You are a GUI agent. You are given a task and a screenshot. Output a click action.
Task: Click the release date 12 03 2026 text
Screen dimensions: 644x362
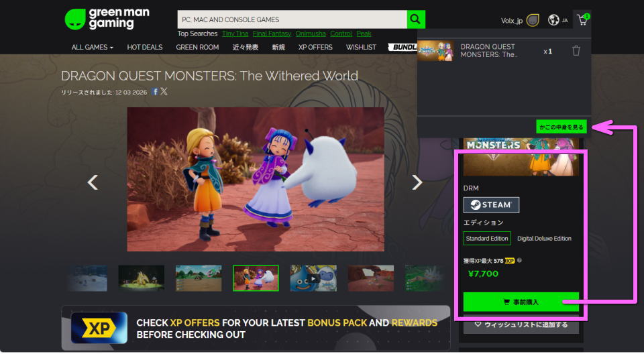click(131, 93)
